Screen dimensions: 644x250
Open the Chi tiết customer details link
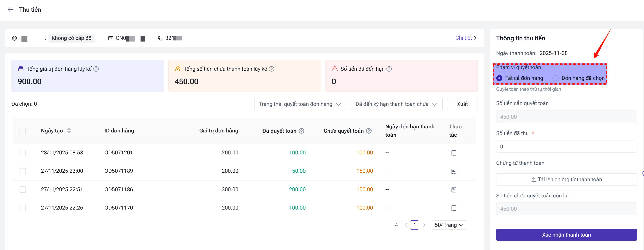465,38
